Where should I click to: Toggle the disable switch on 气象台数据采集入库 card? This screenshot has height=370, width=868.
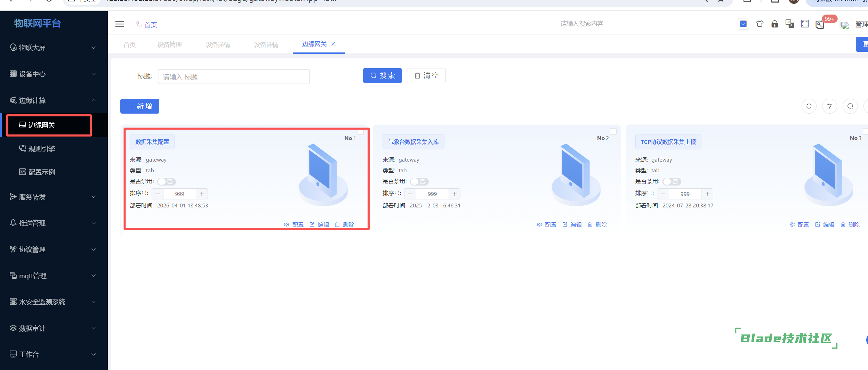419,182
